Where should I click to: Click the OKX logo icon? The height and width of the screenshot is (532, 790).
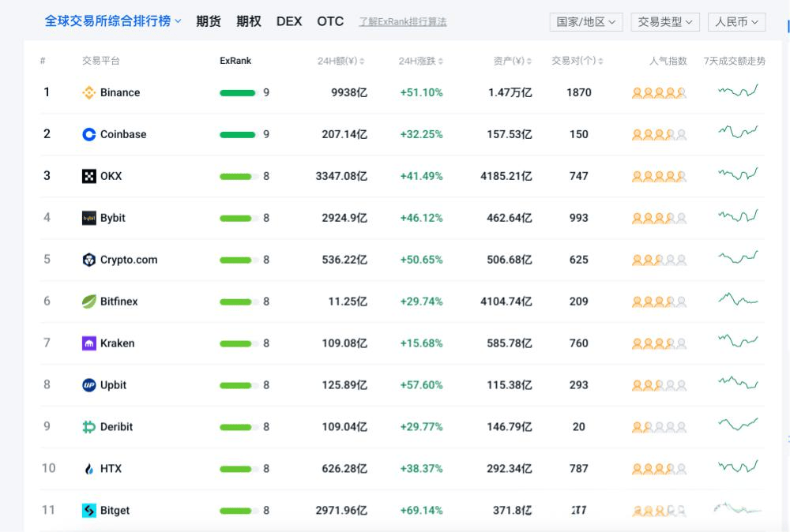(89, 176)
